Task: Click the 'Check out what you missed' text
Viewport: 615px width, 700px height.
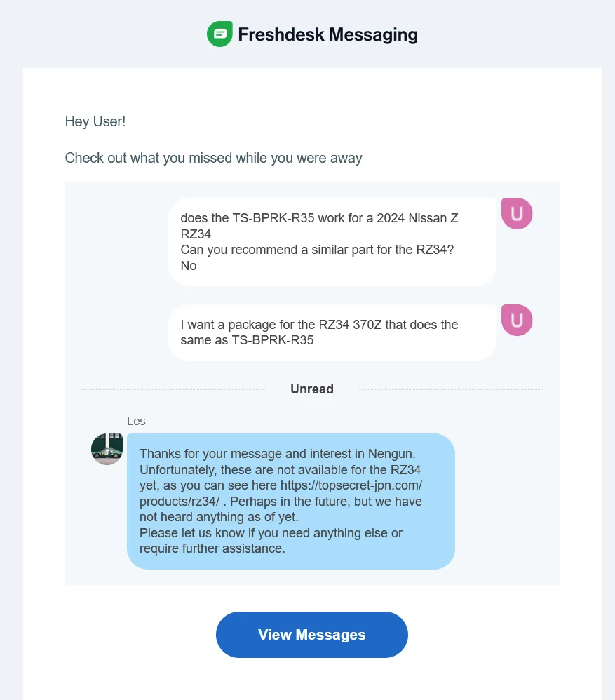Action: point(213,158)
